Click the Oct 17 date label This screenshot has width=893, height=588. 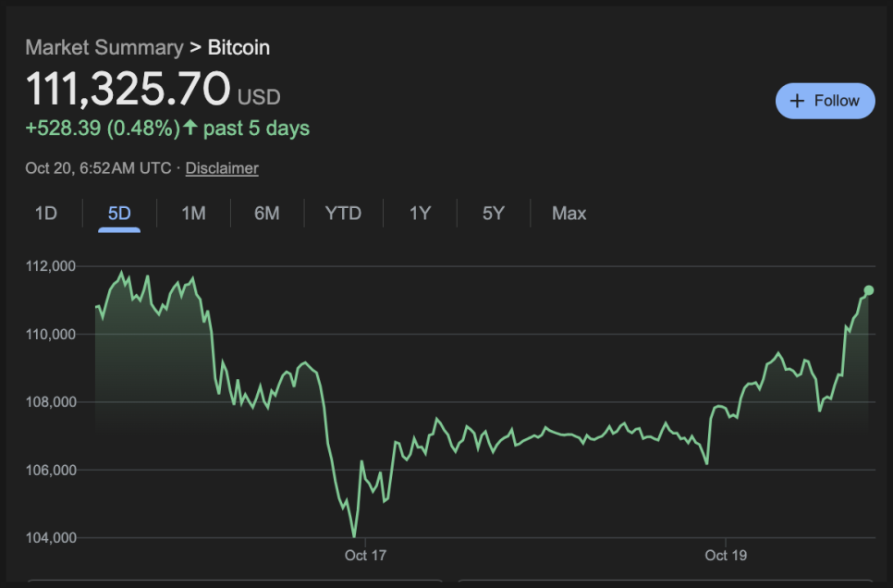365,556
